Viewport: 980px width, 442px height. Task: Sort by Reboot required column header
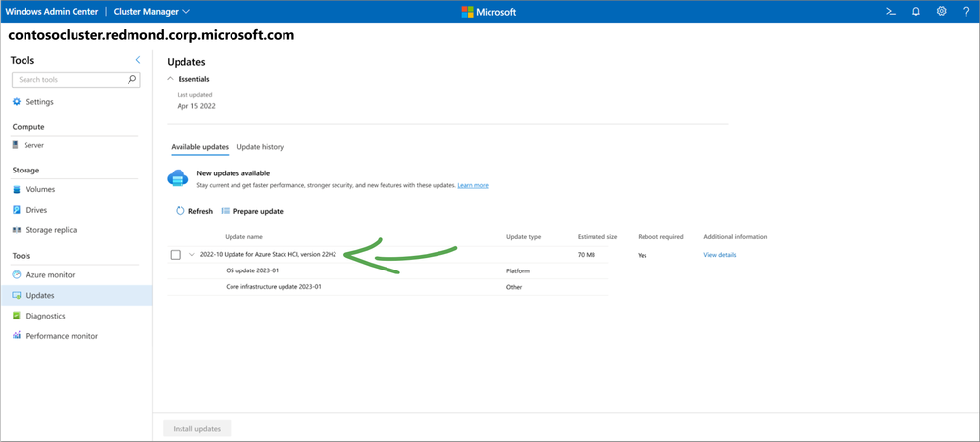[x=660, y=237]
